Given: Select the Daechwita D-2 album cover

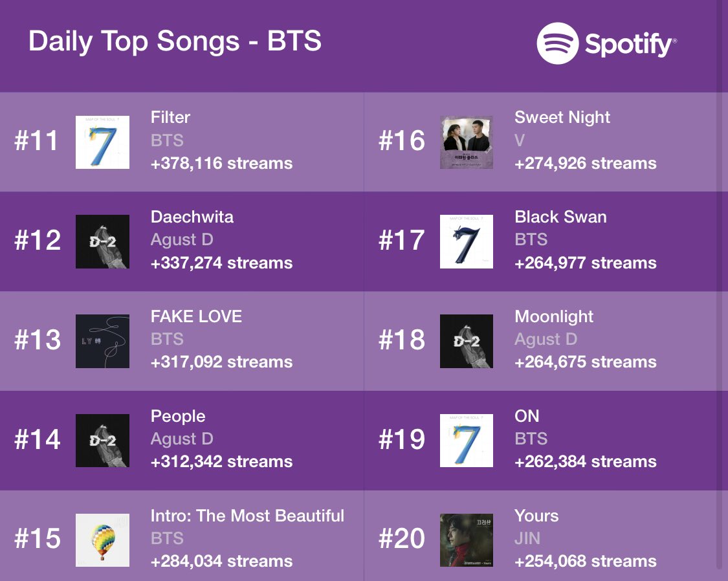Looking at the screenshot, I should (x=103, y=242).
